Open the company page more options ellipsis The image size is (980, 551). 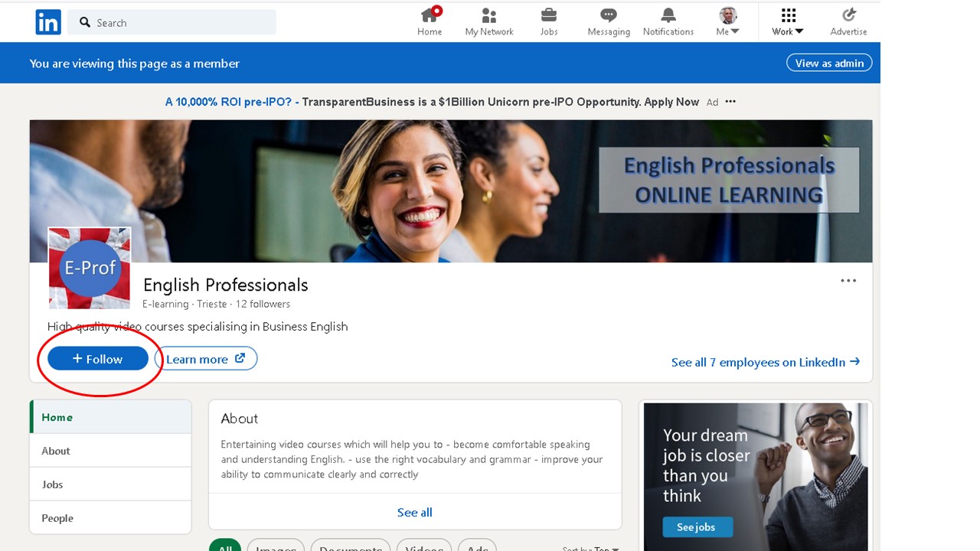tap(848, 281)
